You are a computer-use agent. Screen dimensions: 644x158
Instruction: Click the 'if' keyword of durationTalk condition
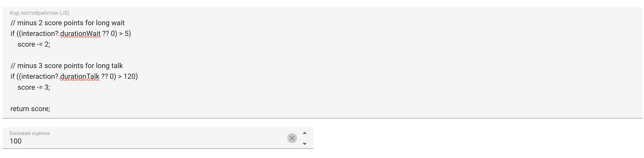(x=12, y=76)
